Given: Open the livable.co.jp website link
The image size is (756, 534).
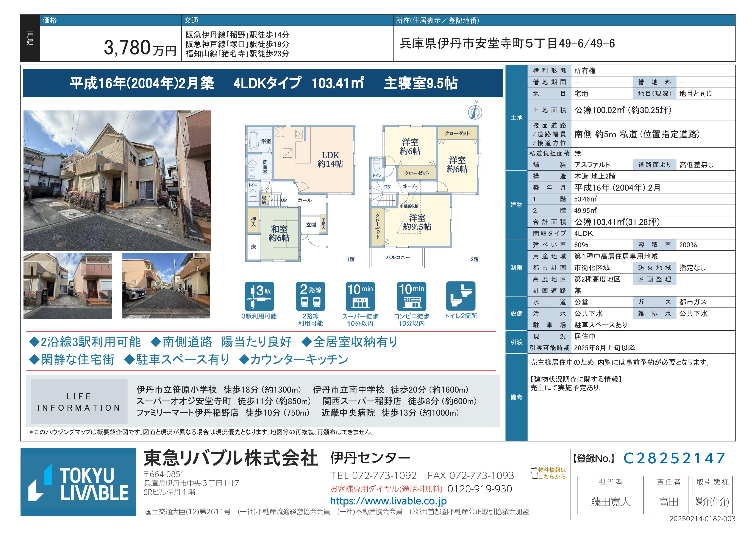Looking at the screenshot, I should [x=388, y=501].
